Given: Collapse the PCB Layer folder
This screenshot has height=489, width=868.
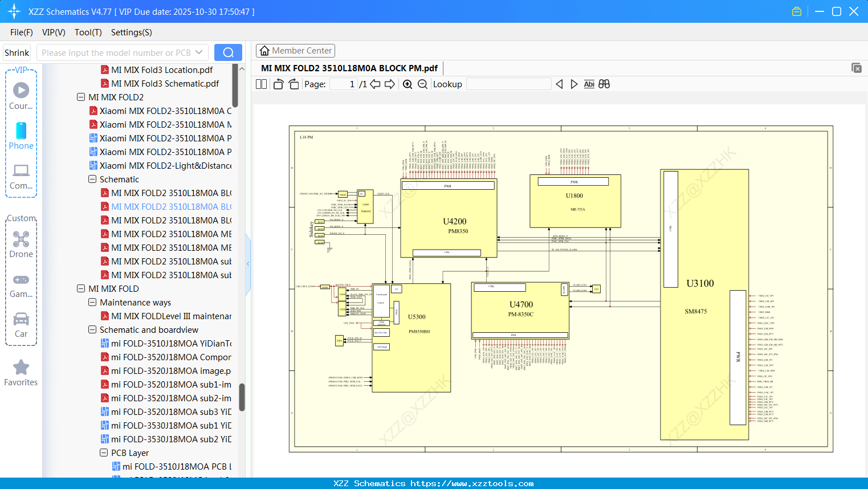Looking at the screenshot, I should click(104, 453).
